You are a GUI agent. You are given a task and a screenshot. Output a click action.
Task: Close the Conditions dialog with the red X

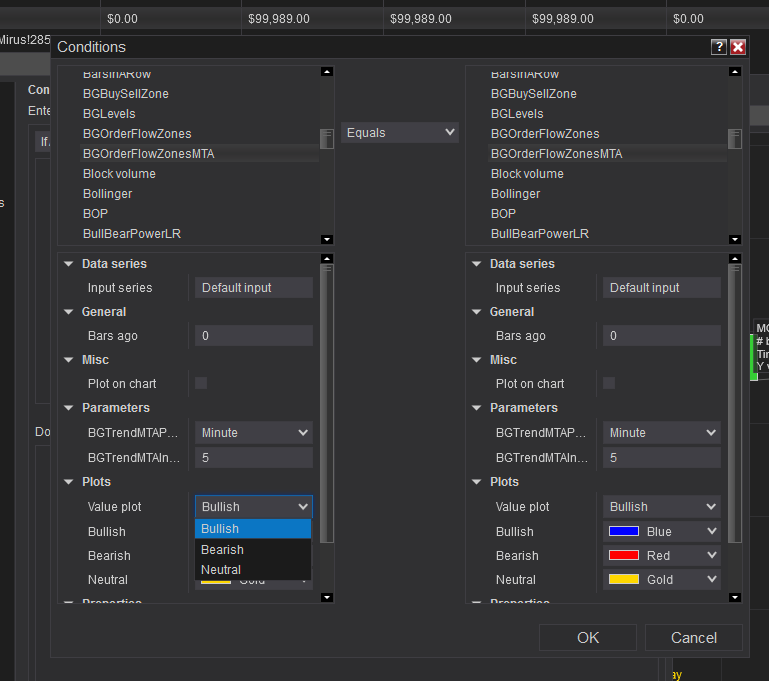click(x=738, y=47)
